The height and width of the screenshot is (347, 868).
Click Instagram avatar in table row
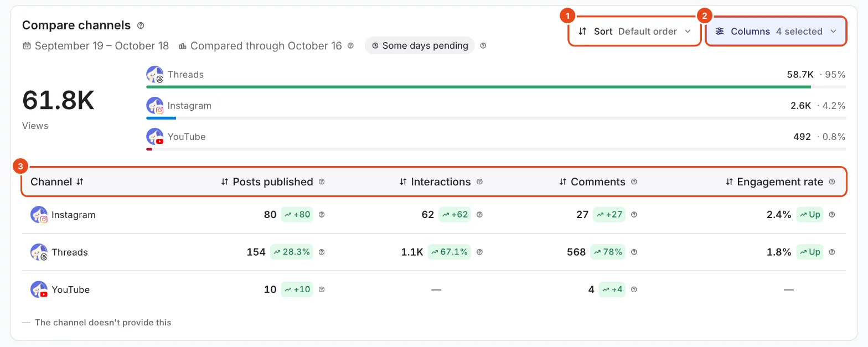[x=39, y=215]
